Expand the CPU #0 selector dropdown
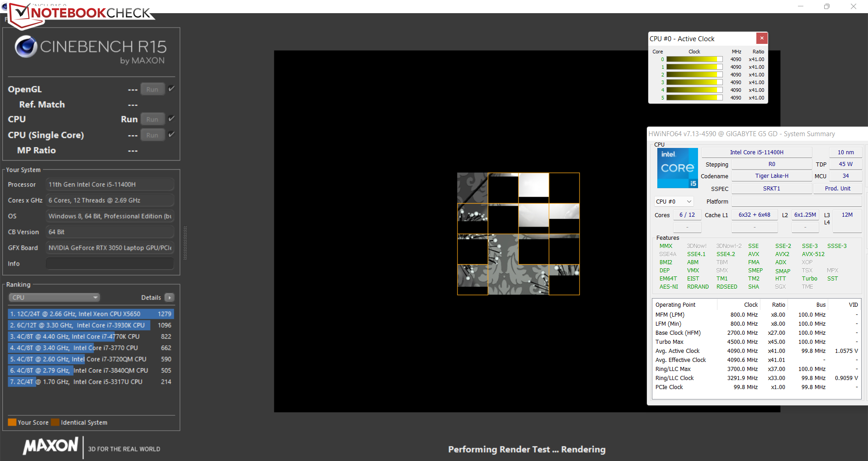Viewport: 868px width, 461px height. point(674,202)
